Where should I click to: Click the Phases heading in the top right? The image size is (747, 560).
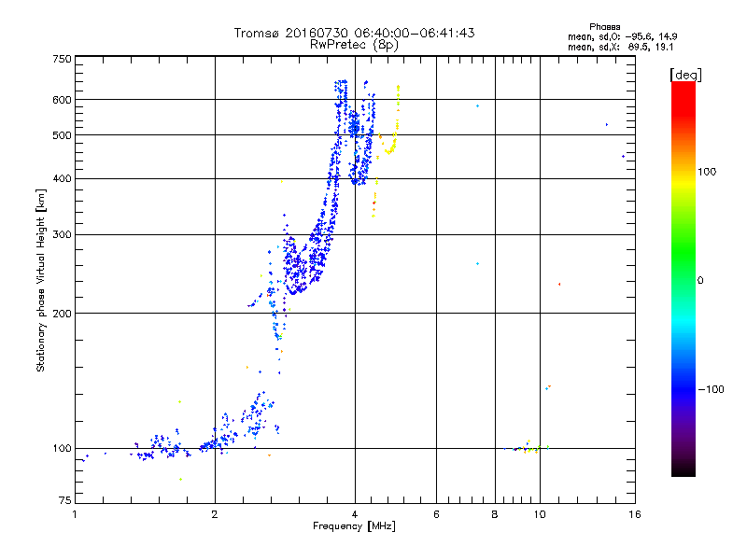pyautogui.click(x=604, y=27)
